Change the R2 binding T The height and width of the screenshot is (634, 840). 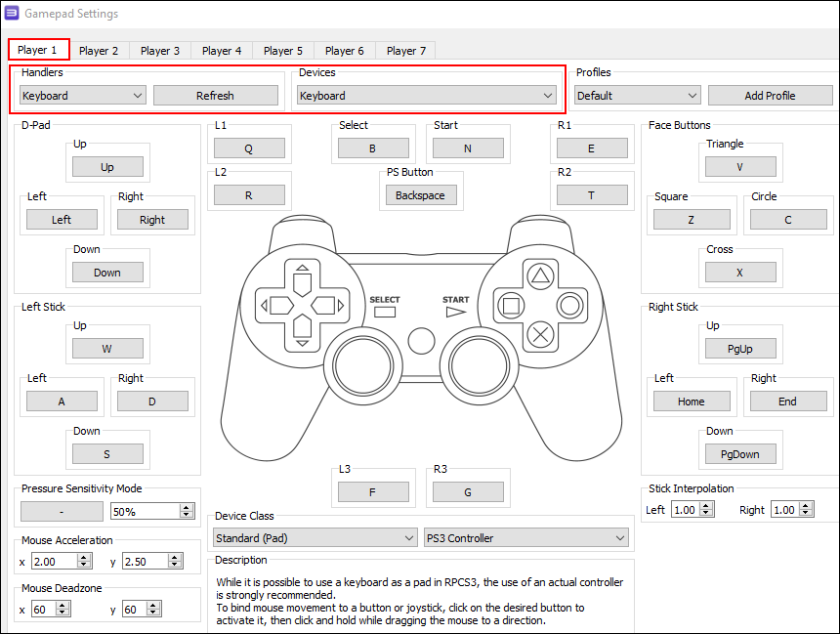pos(592,195)
